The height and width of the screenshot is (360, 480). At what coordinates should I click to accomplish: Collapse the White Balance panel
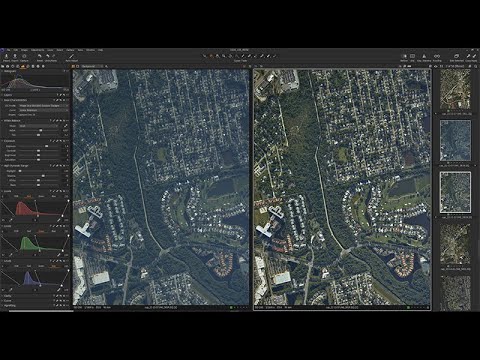click(2, 121)
